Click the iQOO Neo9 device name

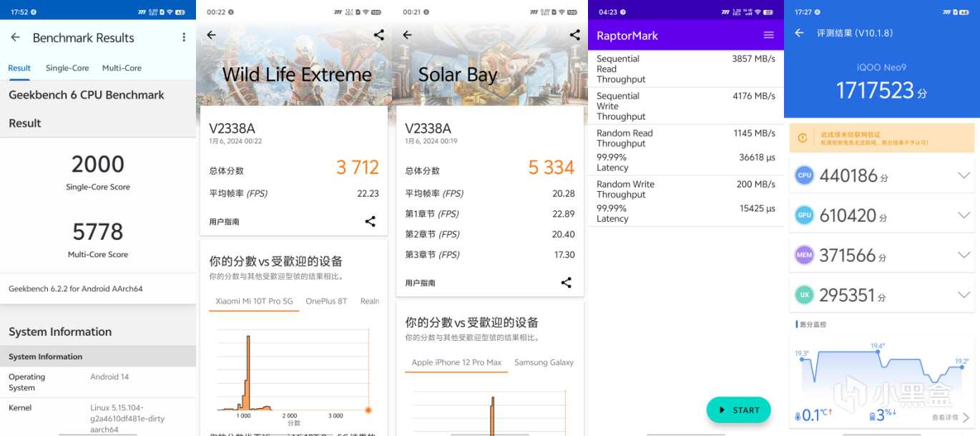882,67
